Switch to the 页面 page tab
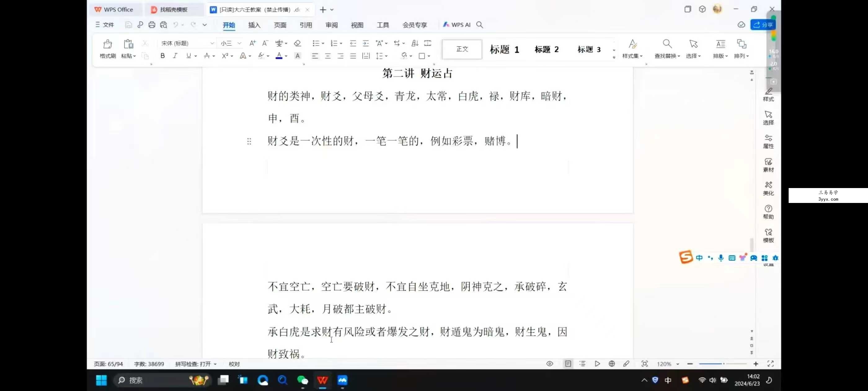 (280, 25)
